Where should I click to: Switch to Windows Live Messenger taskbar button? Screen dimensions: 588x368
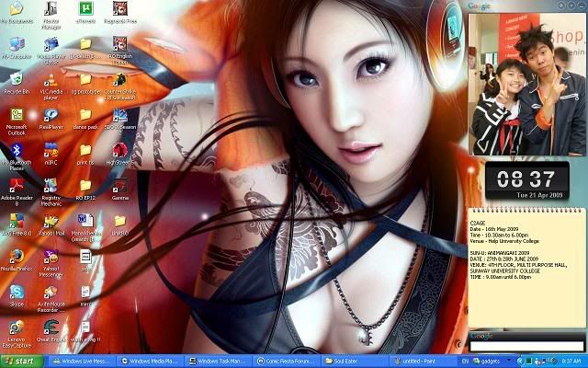point(81,362)
